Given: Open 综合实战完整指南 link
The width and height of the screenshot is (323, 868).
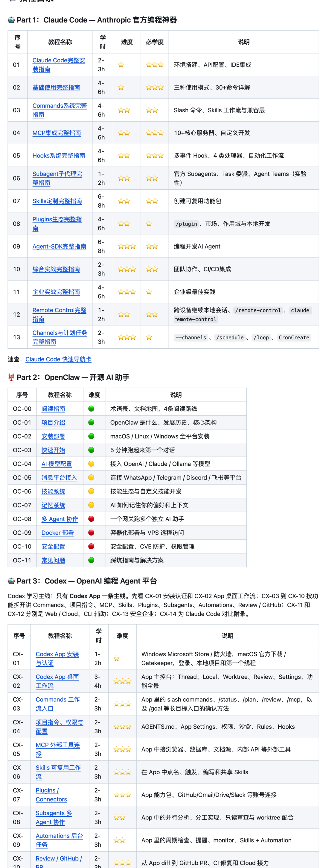Looking at the screenshot, I should click(x=56, y=269).
